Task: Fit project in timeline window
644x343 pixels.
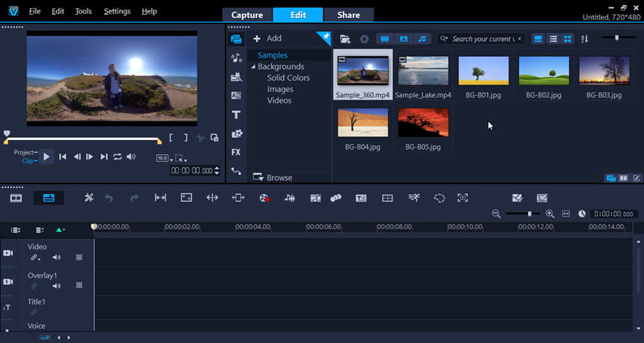Action: (x=566, y=214)
